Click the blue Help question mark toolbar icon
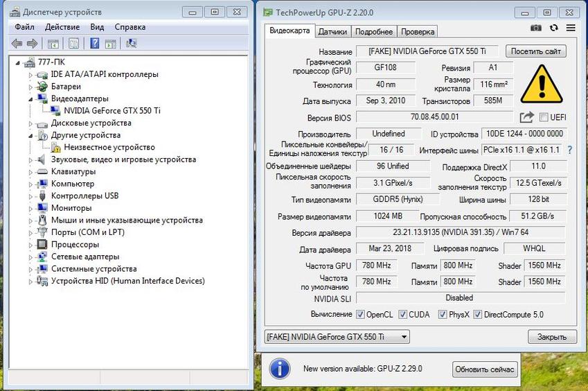Viewport: 588px width, 391px height. [94, 43]
